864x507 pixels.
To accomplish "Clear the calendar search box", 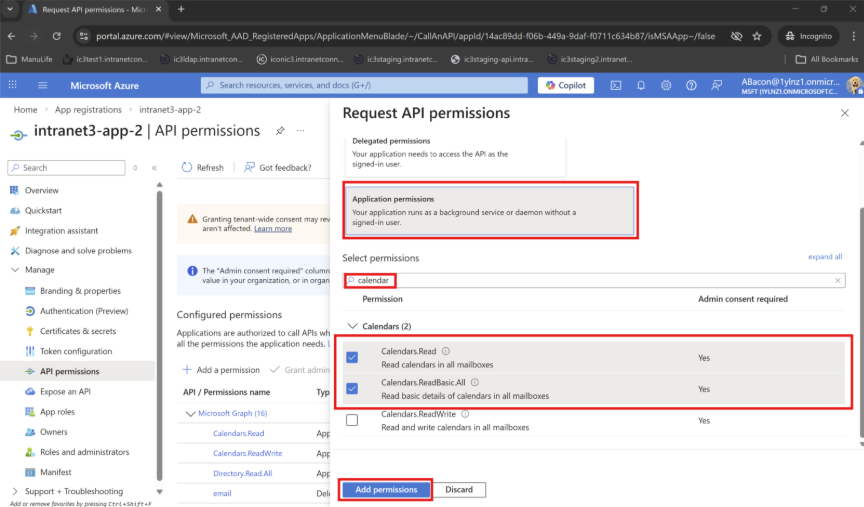I will [x=838, y=281].
